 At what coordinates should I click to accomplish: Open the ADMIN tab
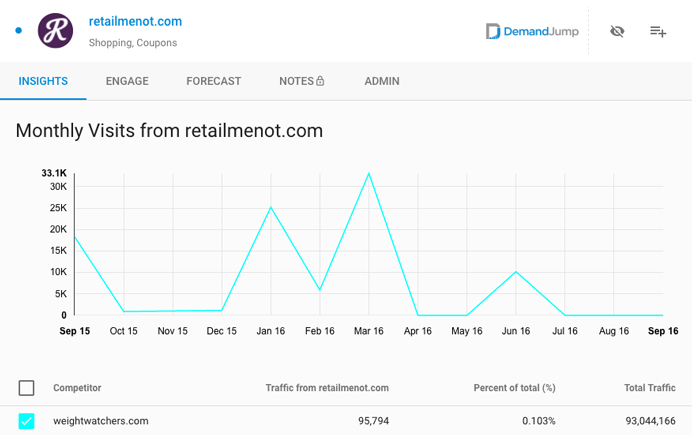click(382, 81)
